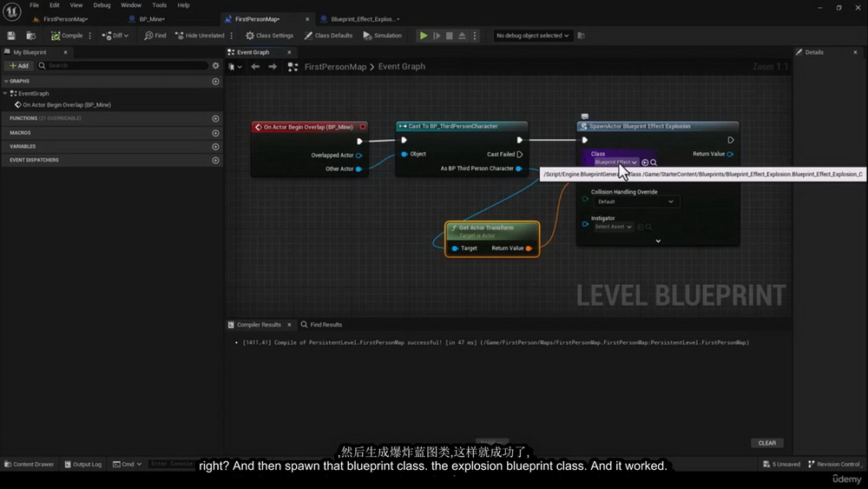Open the View menu
The height and width of the screenshot is (489, 868).
(x=76, y=5)
